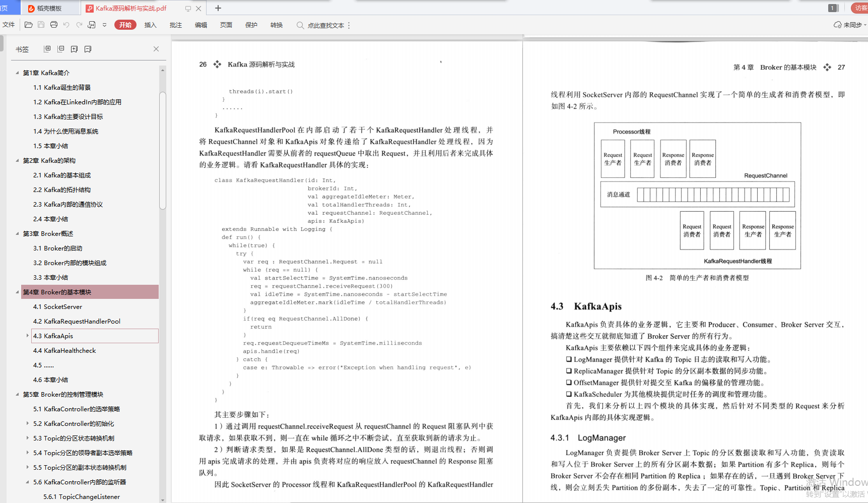Open the 文件 menu
Image resolution: width=868 pixels, height=503 pixels.
pos(9,25)
